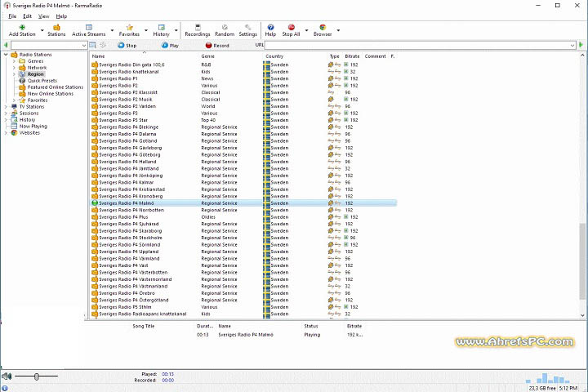Click the Play button
The height and width of the screenshot is (392, 588).
pyautogui.click(x=170, y=46)
